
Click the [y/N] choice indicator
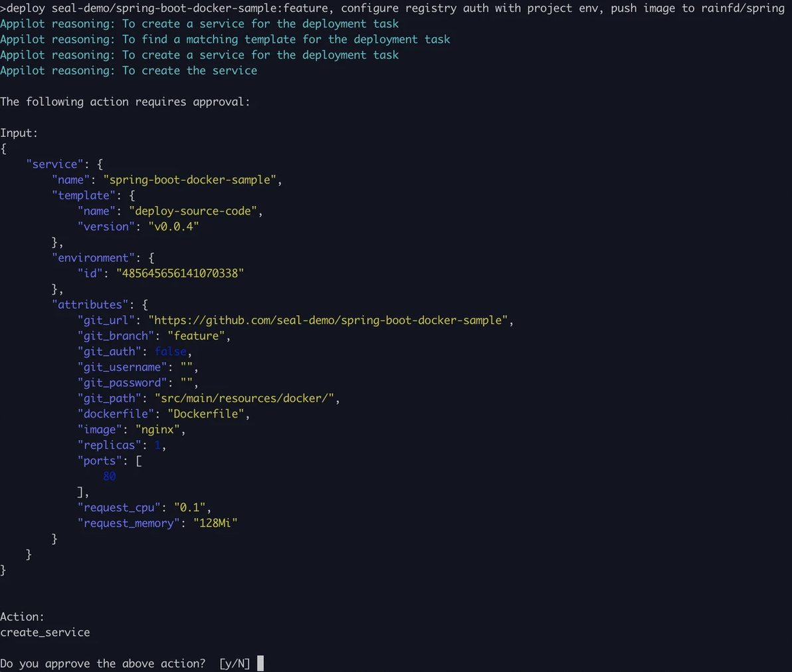pos(235,663)
